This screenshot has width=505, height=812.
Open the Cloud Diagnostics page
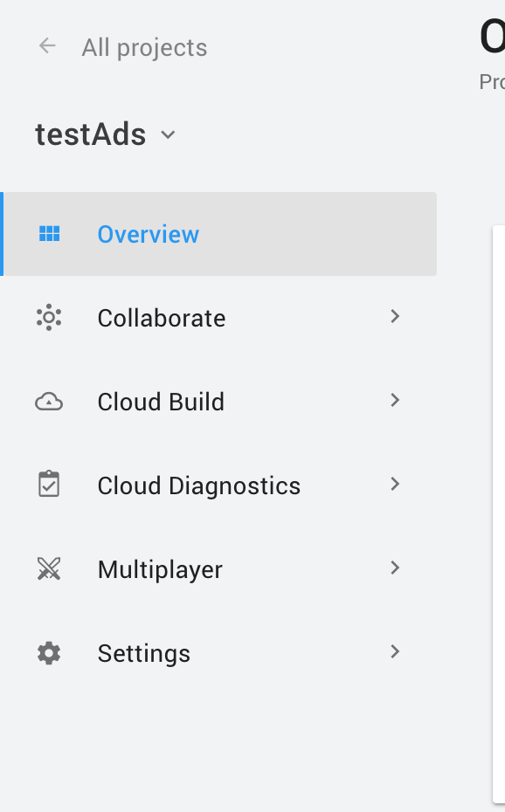pos(198,485)
